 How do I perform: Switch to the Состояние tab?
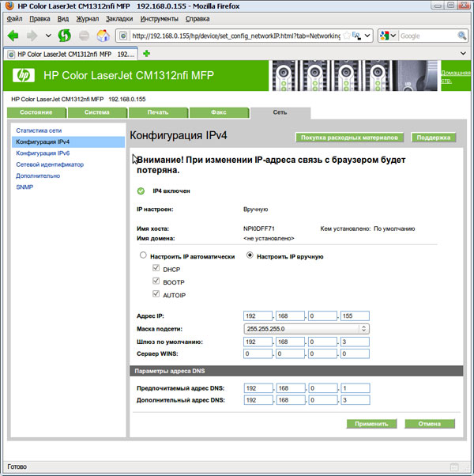tap(36, 112)
